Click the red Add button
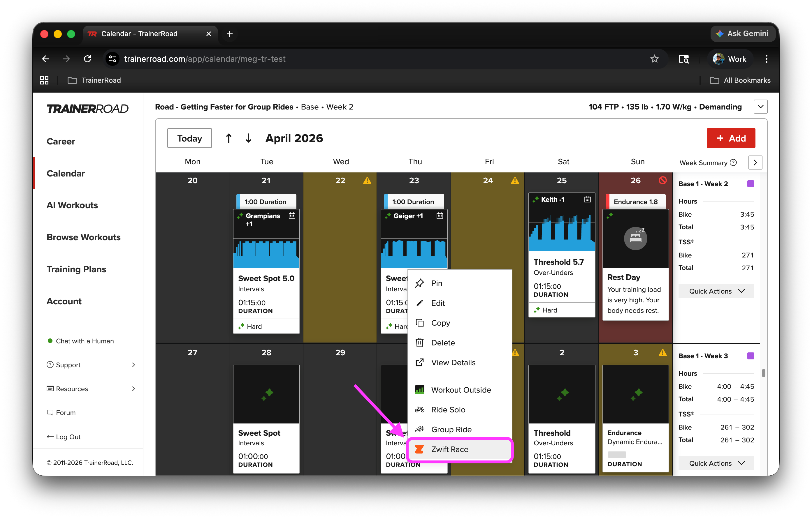This screenshot has height=519, width=812. pos(731,138)
